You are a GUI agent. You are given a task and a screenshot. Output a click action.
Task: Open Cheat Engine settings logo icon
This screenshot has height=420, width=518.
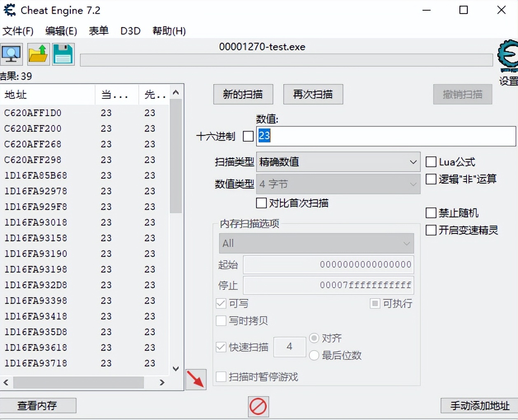click(x=508, y=56)
